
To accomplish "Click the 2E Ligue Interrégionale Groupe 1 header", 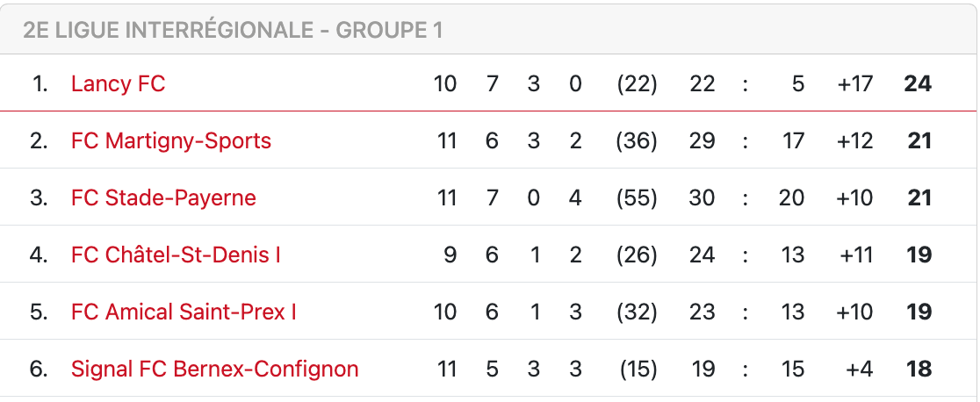I will (x=233, y=31).
